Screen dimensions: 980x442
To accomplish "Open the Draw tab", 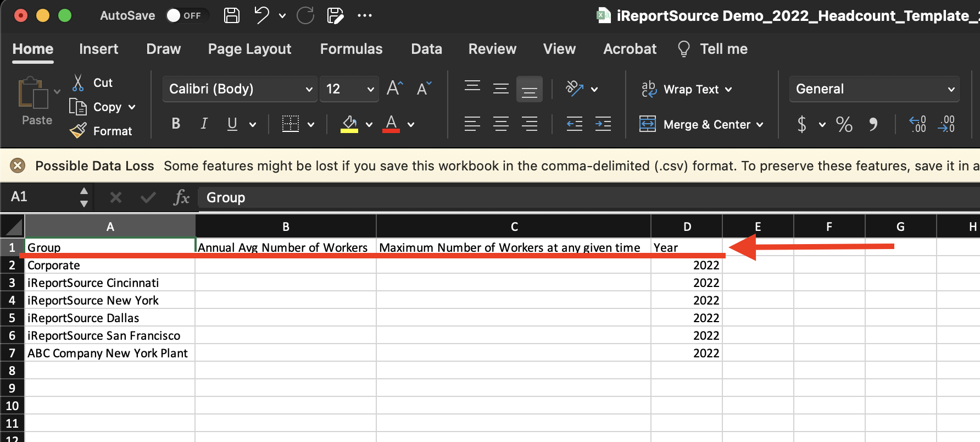I will [x=164, y=49].
